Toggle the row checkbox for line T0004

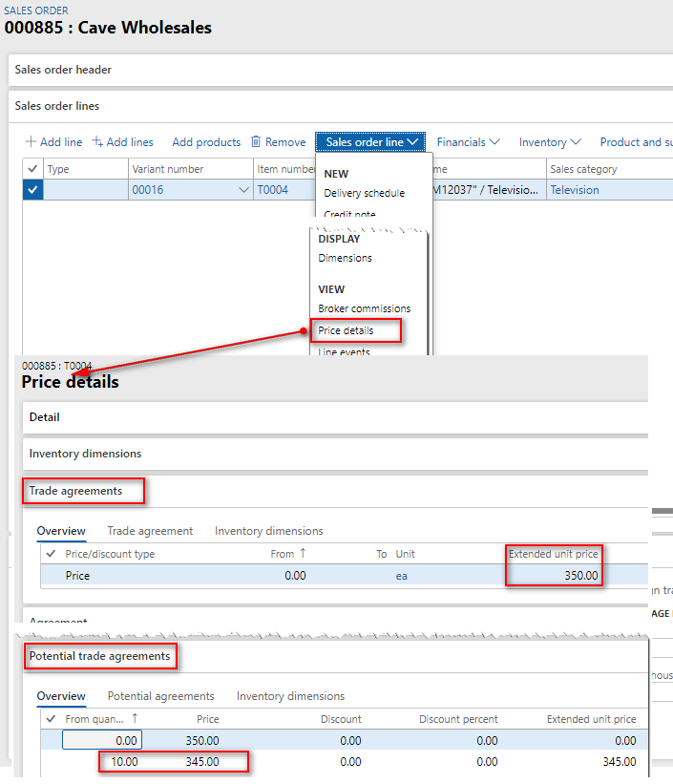point(32,189)
